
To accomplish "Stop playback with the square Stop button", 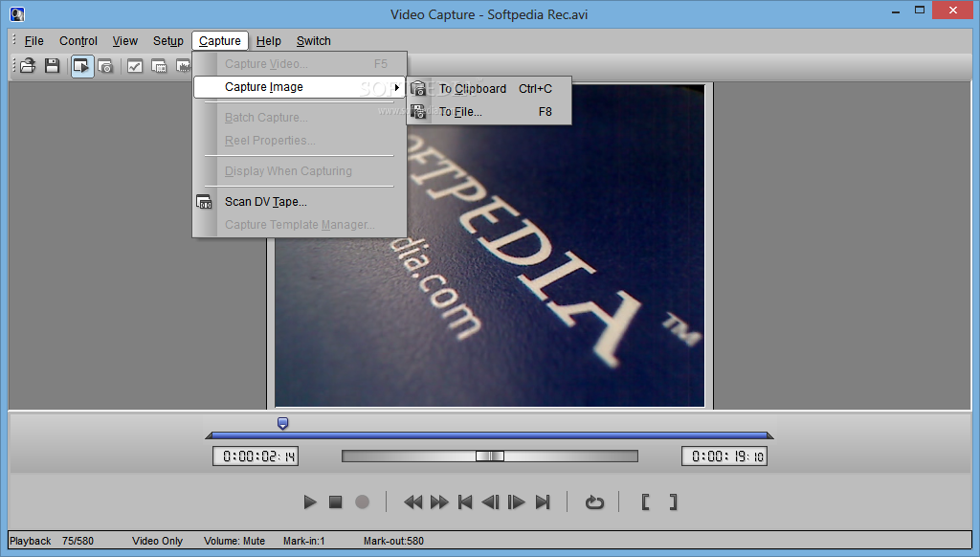I will [x=336, y=502].
